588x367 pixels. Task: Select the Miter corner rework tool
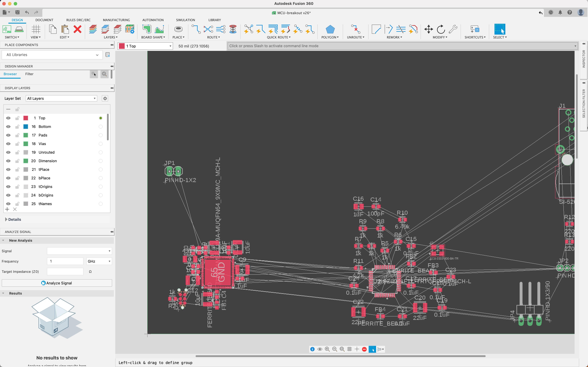click(376, 29)
